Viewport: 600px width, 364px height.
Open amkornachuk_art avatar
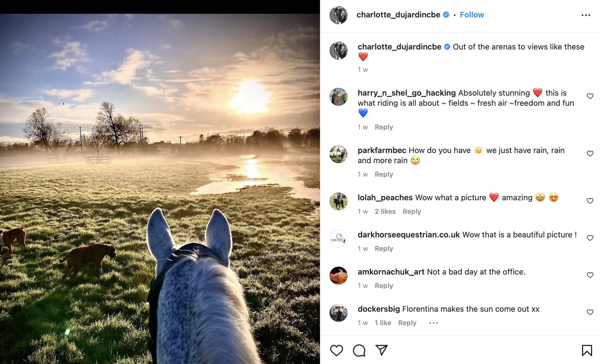pyautogui.click(x=339, y=276)
